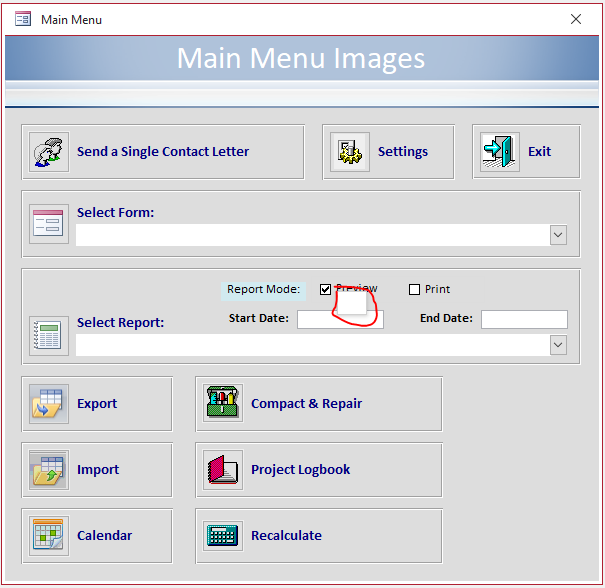Viewport: 605px width, 588px height.
Task: Click the Start Date label
Action: click(x=259, y=318)
